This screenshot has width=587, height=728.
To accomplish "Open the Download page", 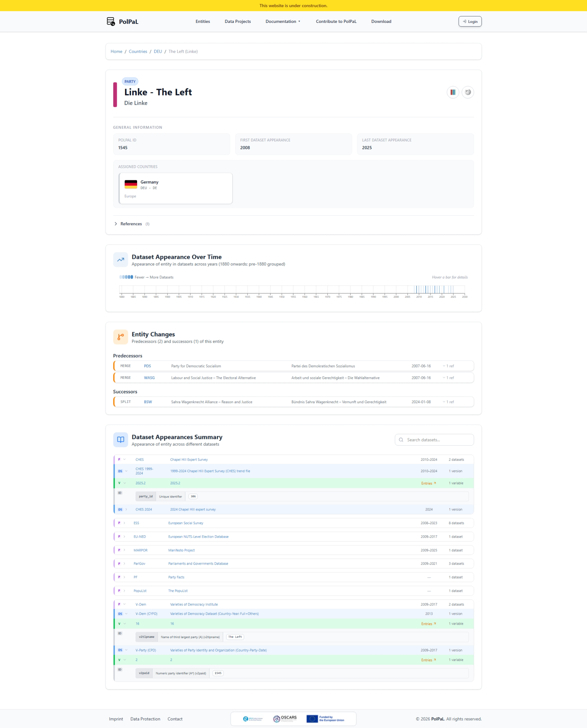I will coord(381,21).
